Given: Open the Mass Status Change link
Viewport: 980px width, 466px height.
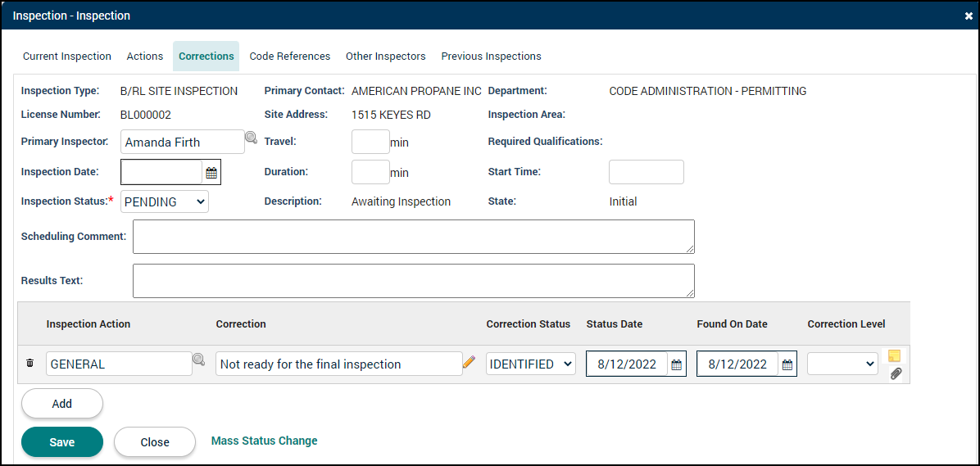Looking at the screenshot, I should [x=265, y=441].
